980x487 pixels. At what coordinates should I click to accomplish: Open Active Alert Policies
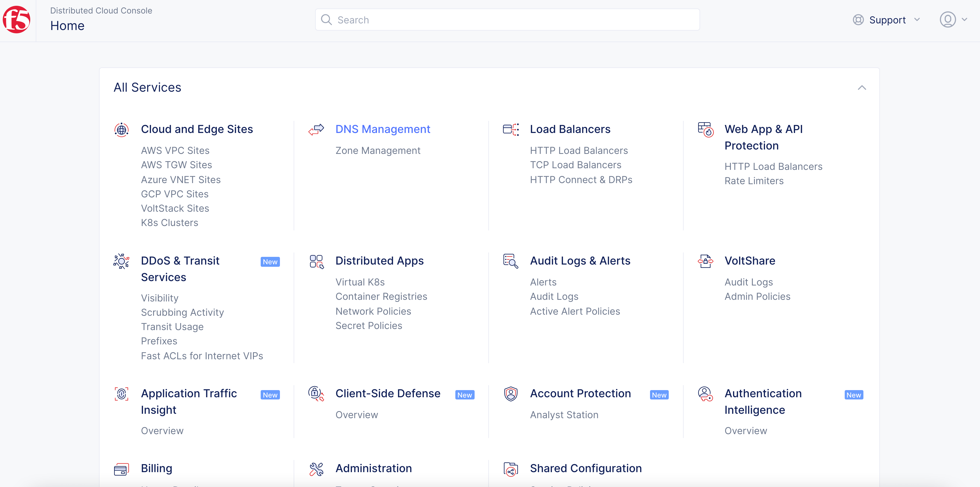575,311
